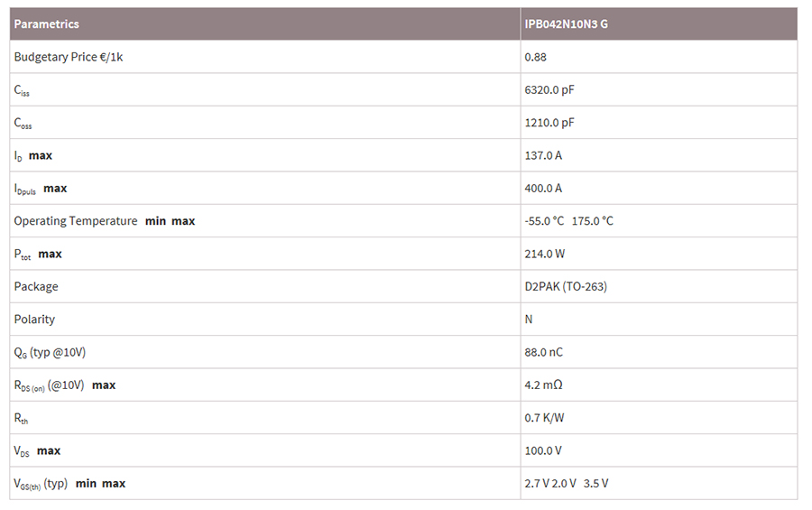Viewport: 812px width, 510px height.
Task: Click the 100.0 V VDS value
Action: (543, 450)
